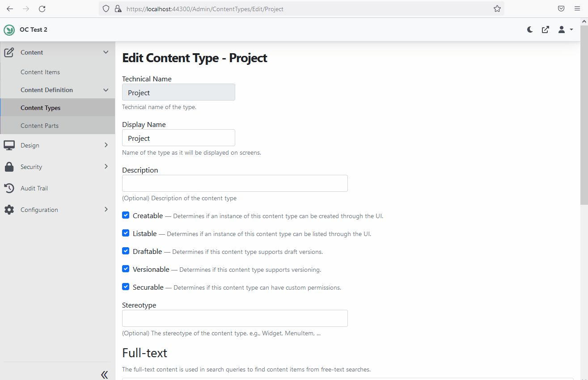Click the Content menu label
The image size is (588, 380).
click(32, 52)
